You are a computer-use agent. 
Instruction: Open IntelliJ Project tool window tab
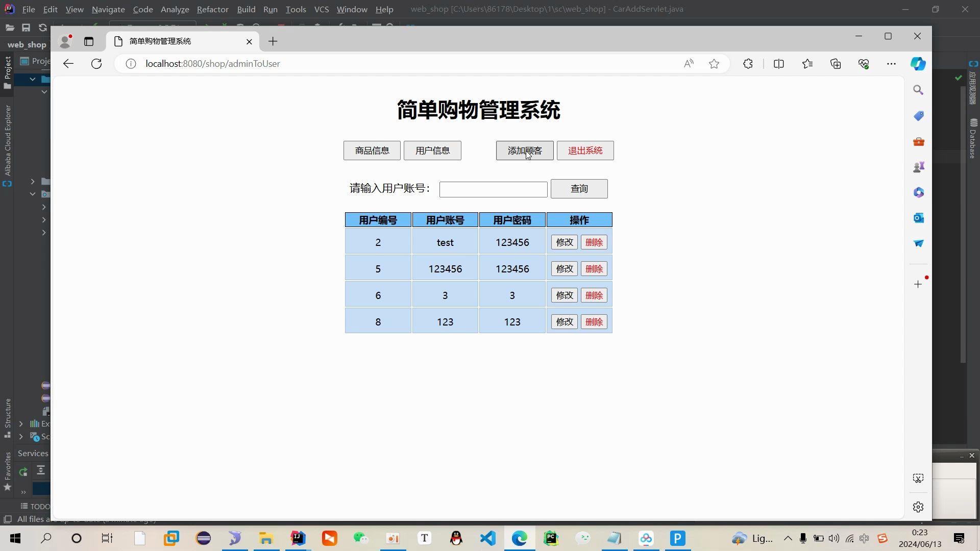click(7, 72)
